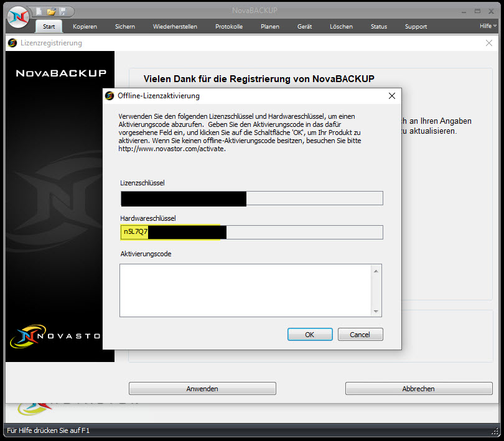Click the Lizenzschlüssel label
Viewport: 504px width, 441px height.
click(142, 183)
